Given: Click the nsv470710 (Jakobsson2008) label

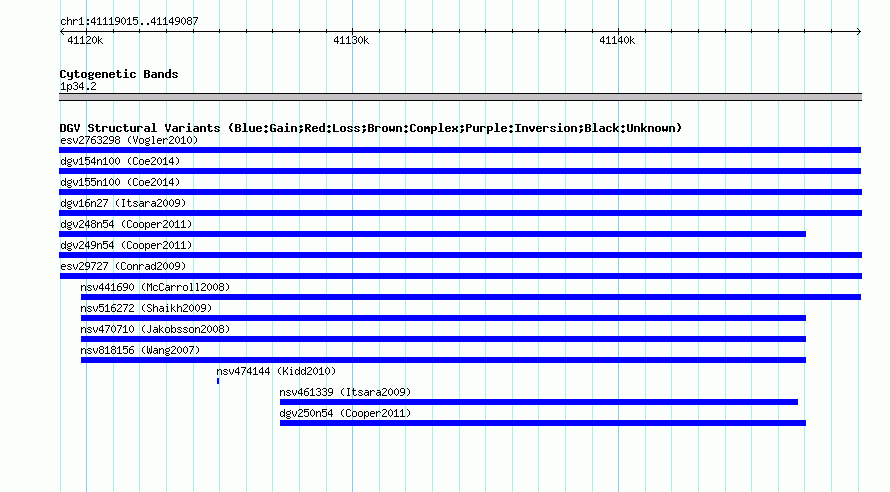Looking at the screenshot, I should coord(155,329).
